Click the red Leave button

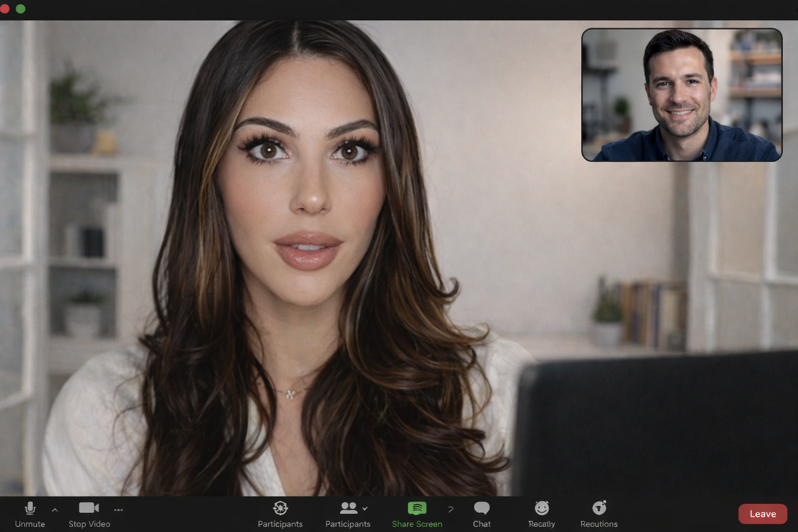[762, 514]
